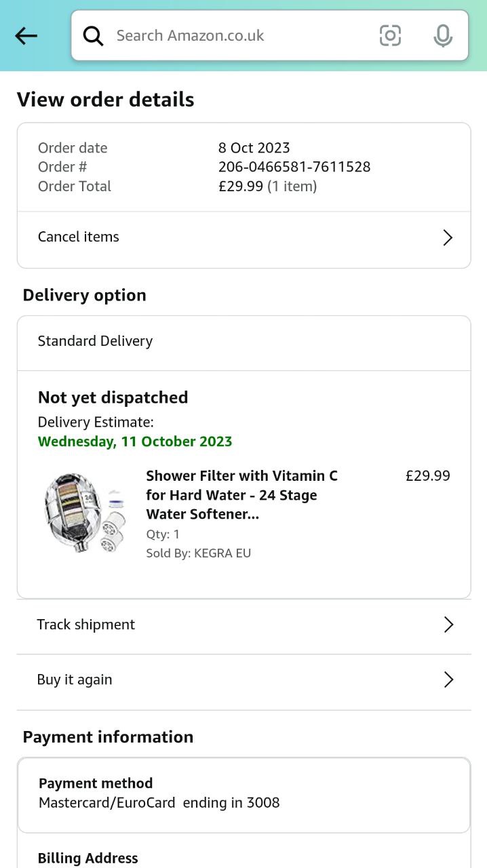The image size is (487, 868).
Task: Tap the microphone voice search icon
Action: (442, 36)
